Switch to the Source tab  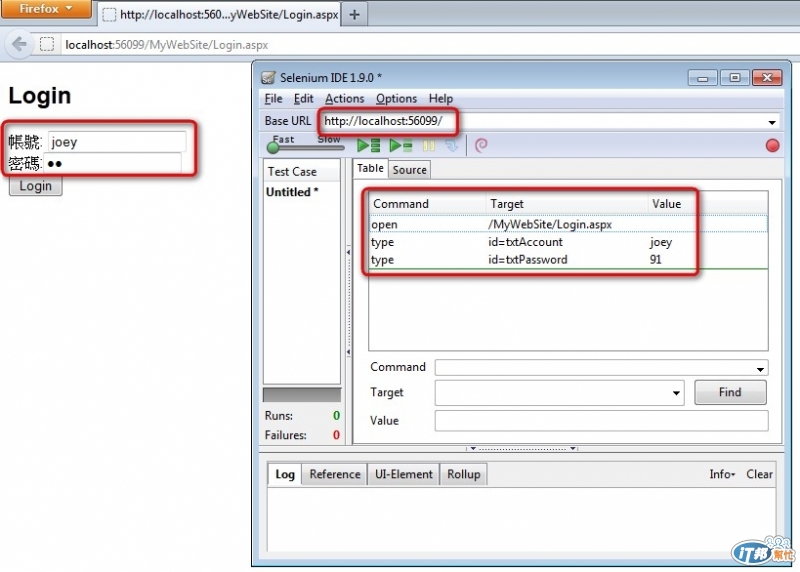410,170
